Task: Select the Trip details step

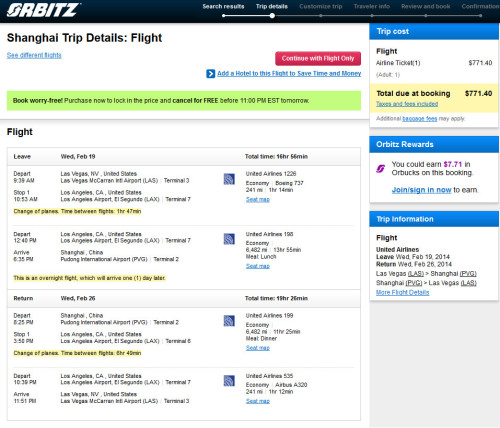Action: 272,6
